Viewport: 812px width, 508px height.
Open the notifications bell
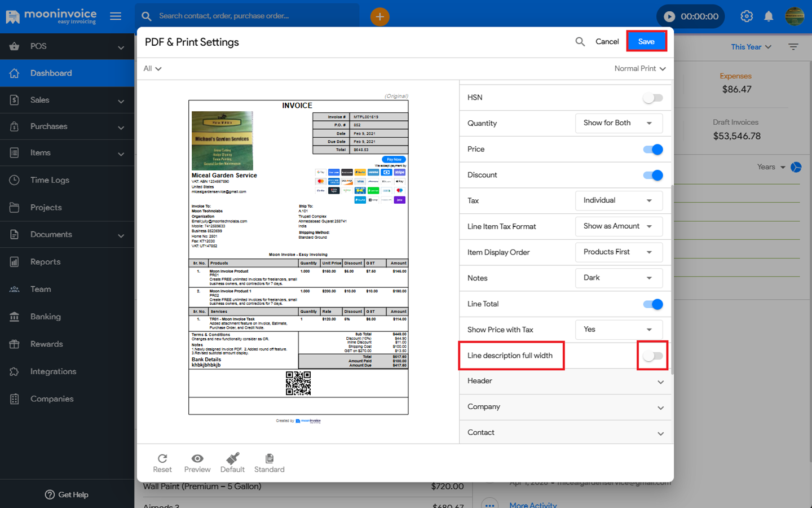769,16
